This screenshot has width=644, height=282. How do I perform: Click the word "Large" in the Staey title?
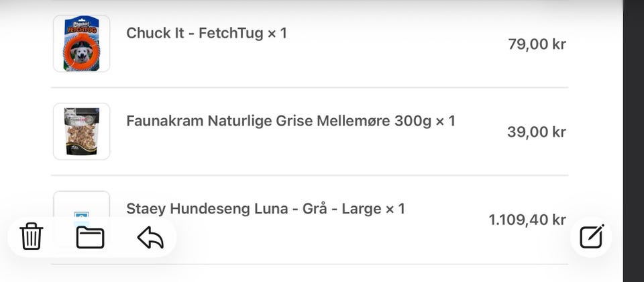pyautogui.click(x=362, y=209)
